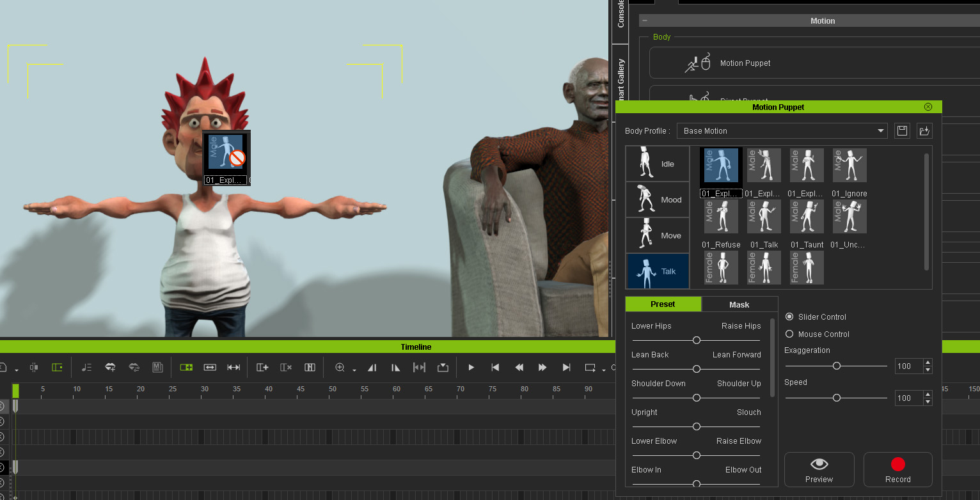The height and width of the screenshot is (500, 980).
Task: Click the Record button
Action: (x=898, y=470)
